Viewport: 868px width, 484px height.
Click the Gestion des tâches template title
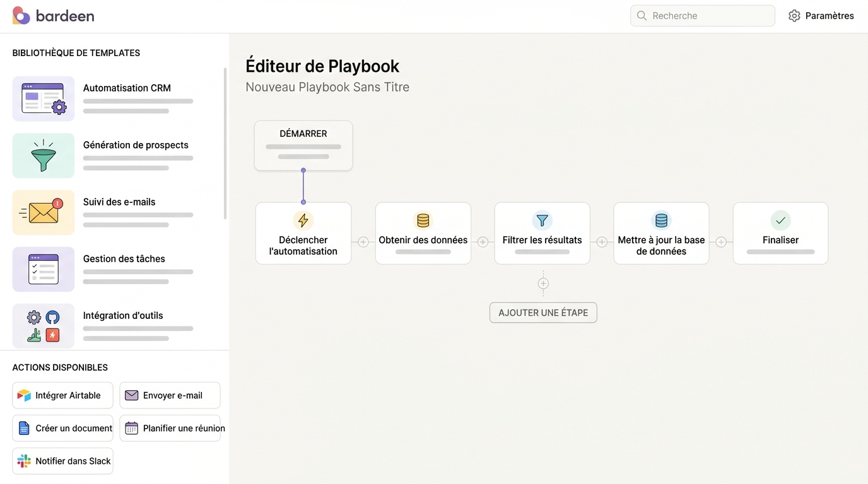pyautogui.click(x=124, y=258)
